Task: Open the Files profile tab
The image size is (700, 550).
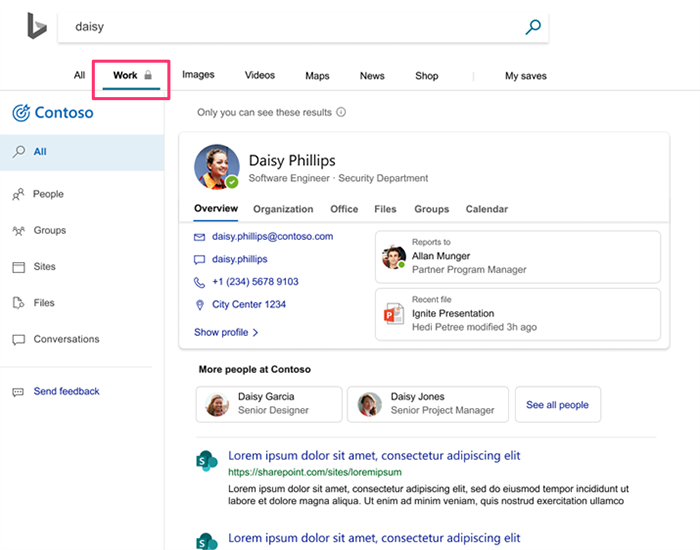Action: click(385, 209)
